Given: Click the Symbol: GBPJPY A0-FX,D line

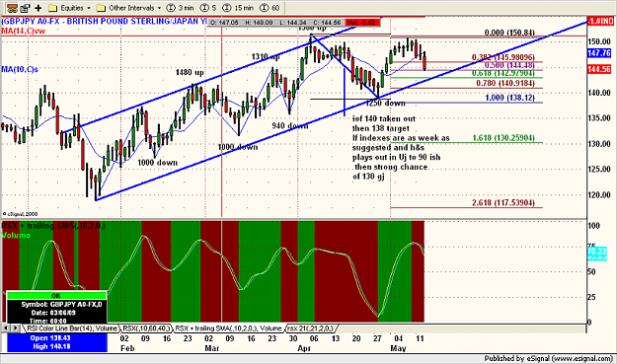Looking at the screenshot, I should (x=61, y=305).
